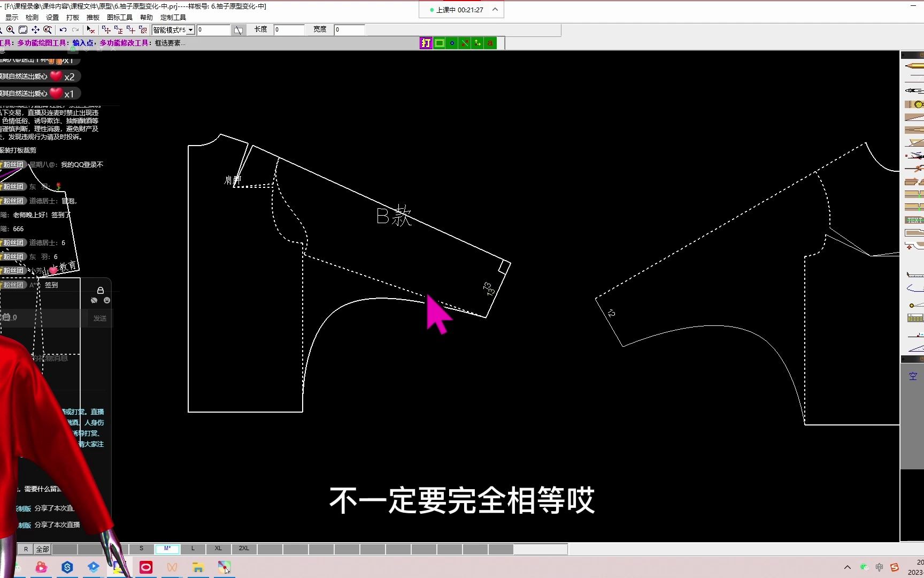The width and height of the screenshot is (924, 578).
Task: Click the zoom-in magnifier icon
Action: coord(11,30)
